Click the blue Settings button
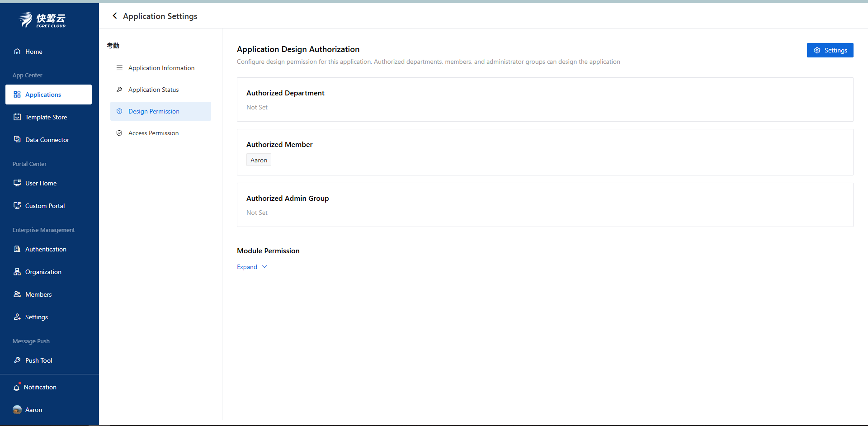Image resolution: width=868 pixels, height=426 pixels. click(830, 50)
